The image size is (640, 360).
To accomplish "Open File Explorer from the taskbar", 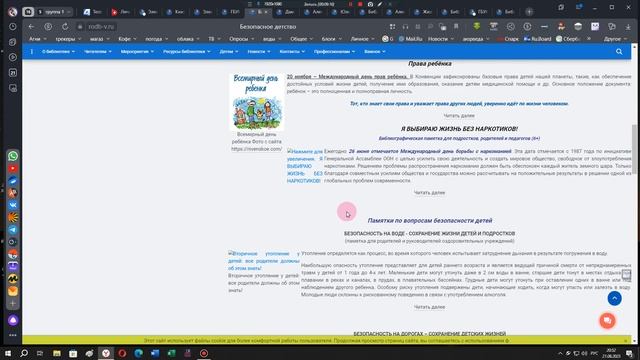I will point(57,353).
